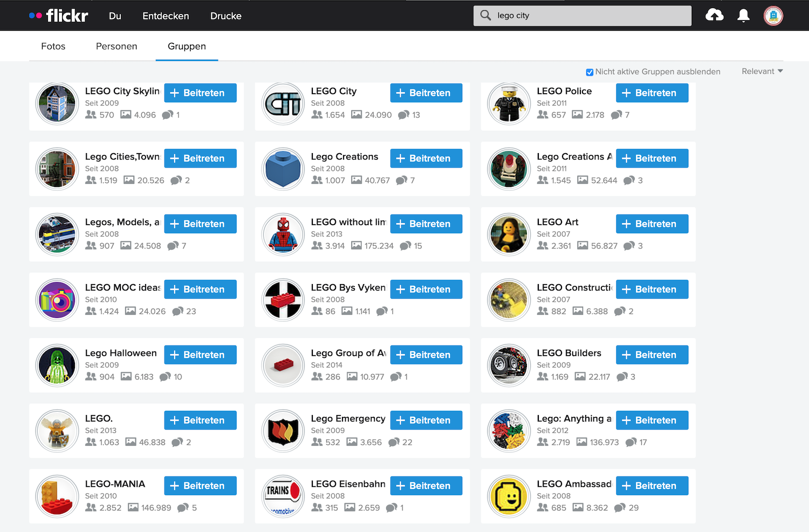This screenshot has height=532, width=809.
Task: Click the LEGO Art group avatar
Action: (509, 234)
